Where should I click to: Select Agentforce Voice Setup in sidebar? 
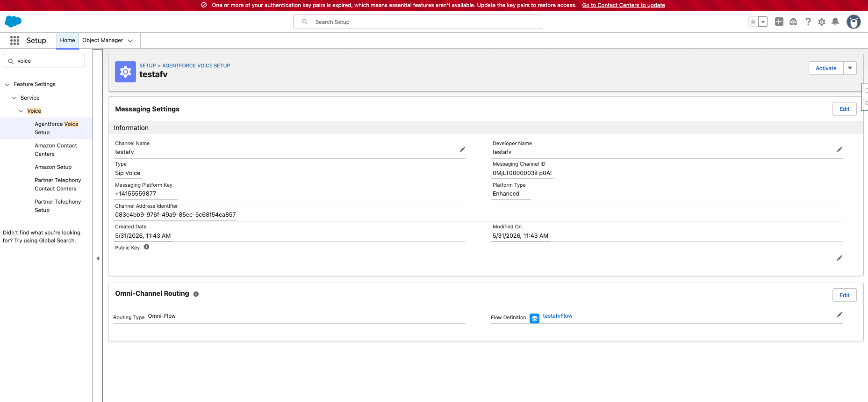click(x=46, y=128)
